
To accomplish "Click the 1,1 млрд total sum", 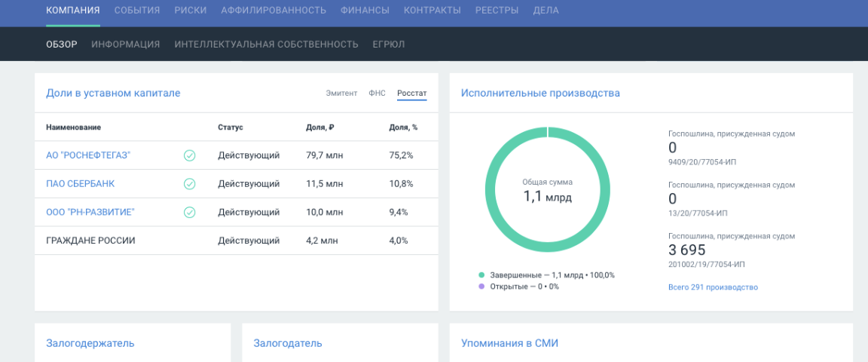I will [548, 196].
